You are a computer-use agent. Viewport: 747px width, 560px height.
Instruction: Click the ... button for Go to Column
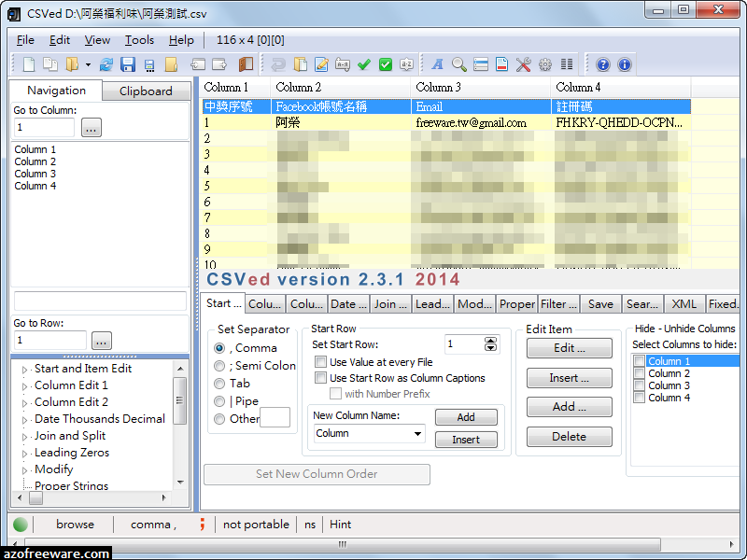(92, 128)
